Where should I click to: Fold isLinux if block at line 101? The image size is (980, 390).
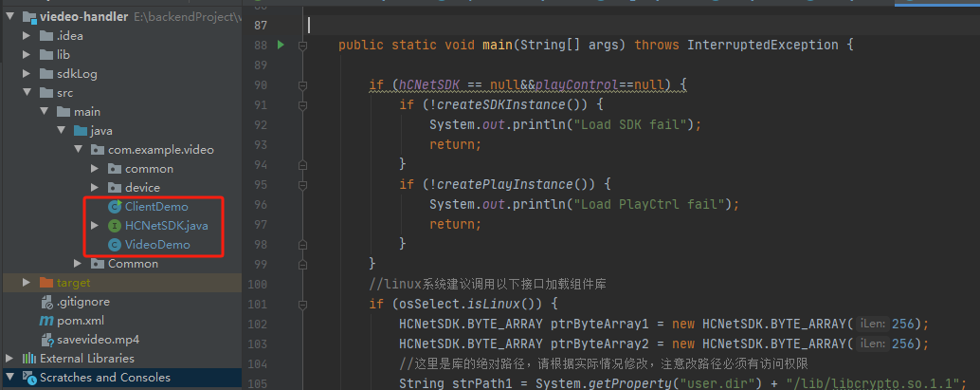[303, 305]
